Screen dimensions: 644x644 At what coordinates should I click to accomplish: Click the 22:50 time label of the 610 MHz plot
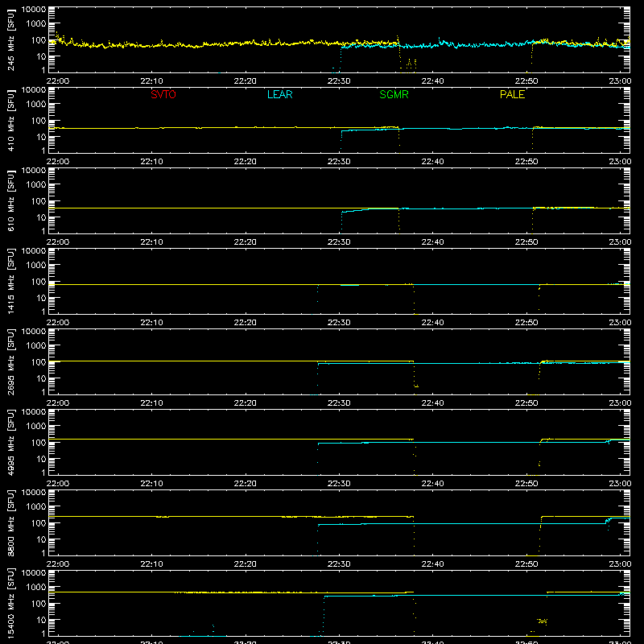click(x=526, y=242)
